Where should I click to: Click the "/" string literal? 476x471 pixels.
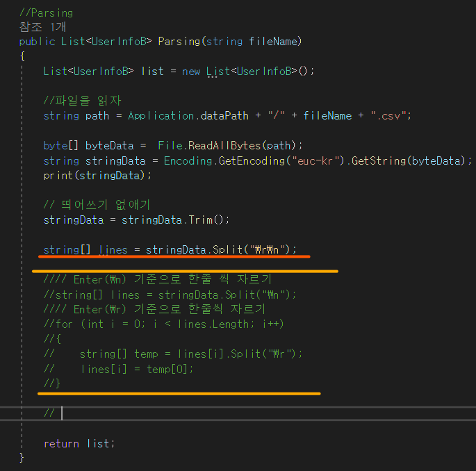point(277,115)
